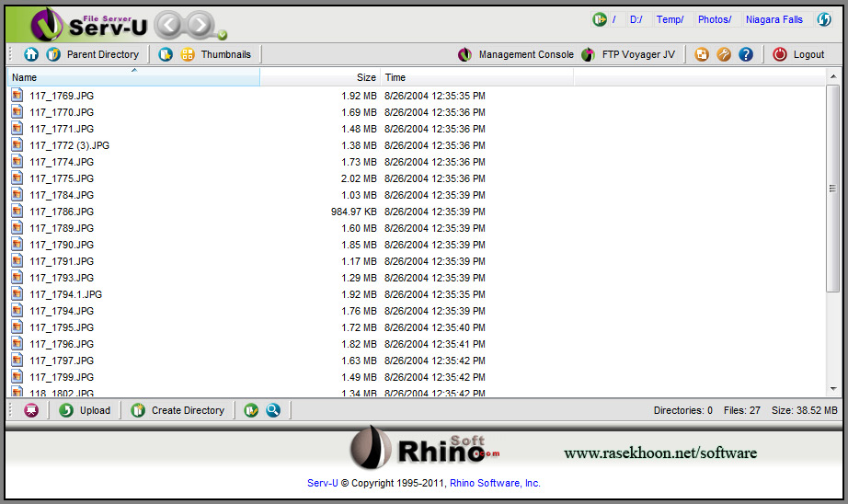Click the vertical scrollbar thumb
Image resolution: width=848 pixels, height=504 pixels.
(833, 189)
